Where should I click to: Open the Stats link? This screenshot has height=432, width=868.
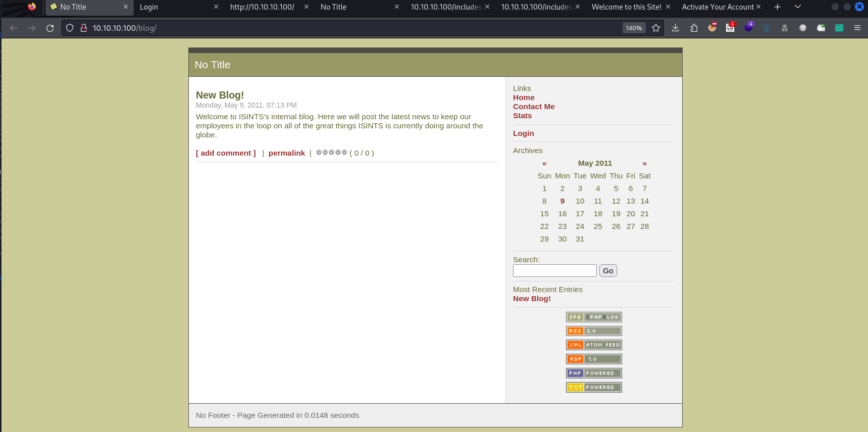(522, 116)
